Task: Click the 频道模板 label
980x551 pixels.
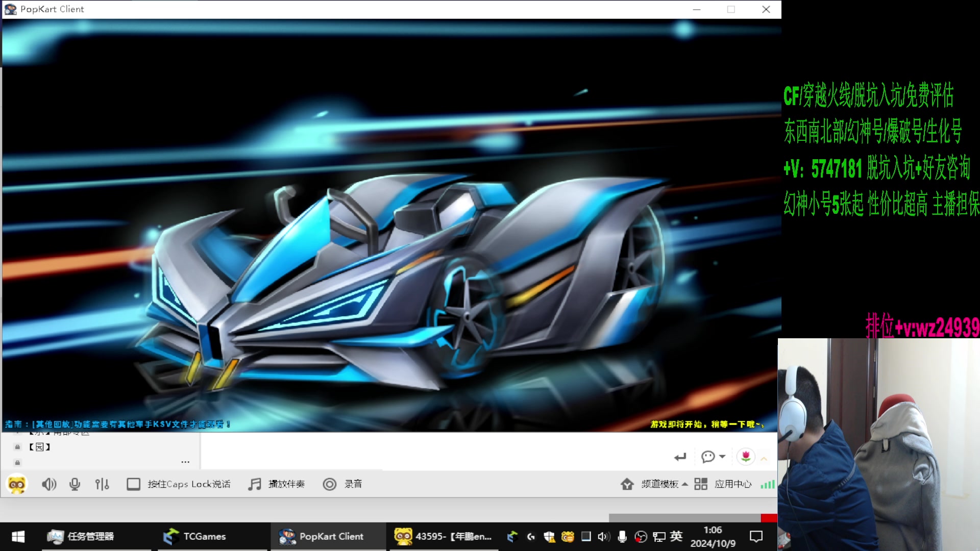Action: click(x=660, y=484)
